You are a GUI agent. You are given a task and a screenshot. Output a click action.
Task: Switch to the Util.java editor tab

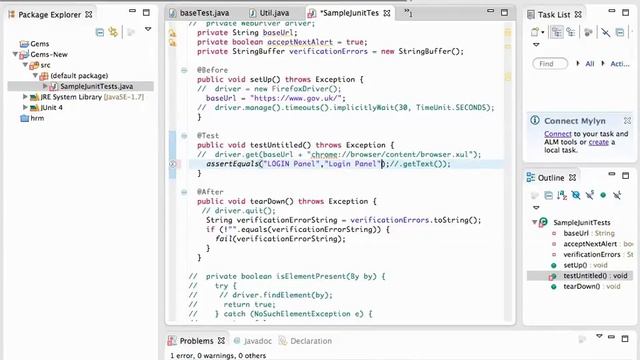tap(274, 13)
